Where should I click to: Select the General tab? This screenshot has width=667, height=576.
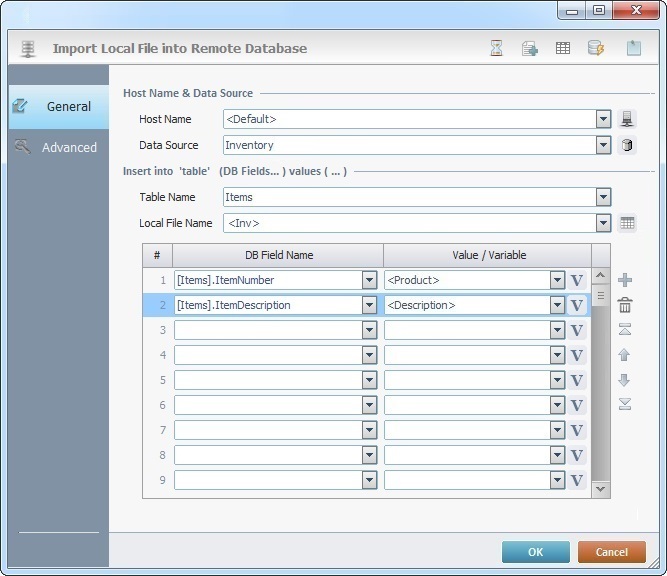point(58,106)
